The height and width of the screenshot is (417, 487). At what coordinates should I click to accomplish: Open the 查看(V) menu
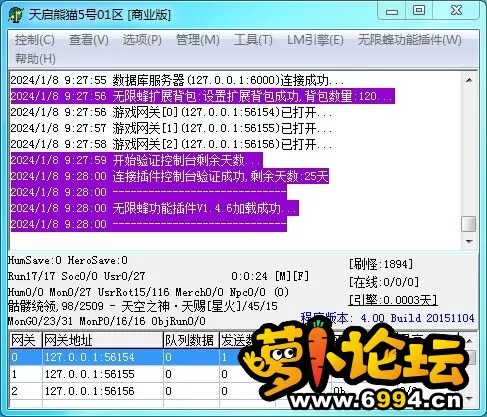[x=89, y=40]
